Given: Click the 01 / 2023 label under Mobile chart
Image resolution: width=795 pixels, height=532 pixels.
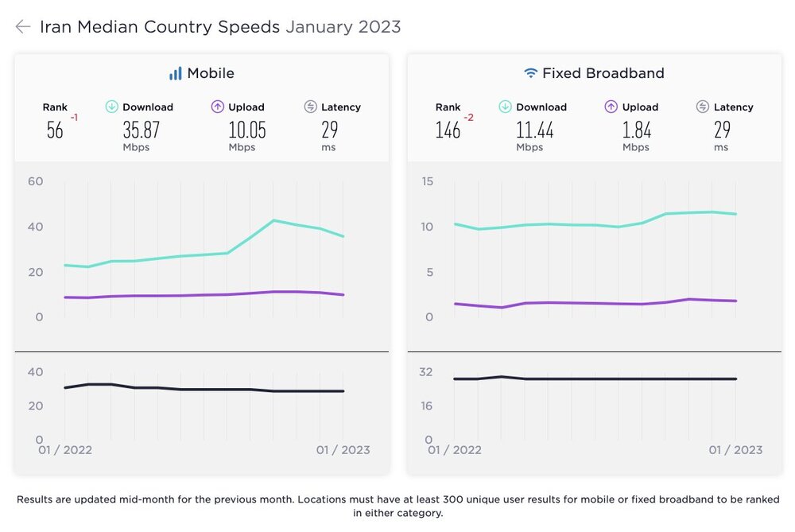Looking at the screenshot, I should pos(343,450).
